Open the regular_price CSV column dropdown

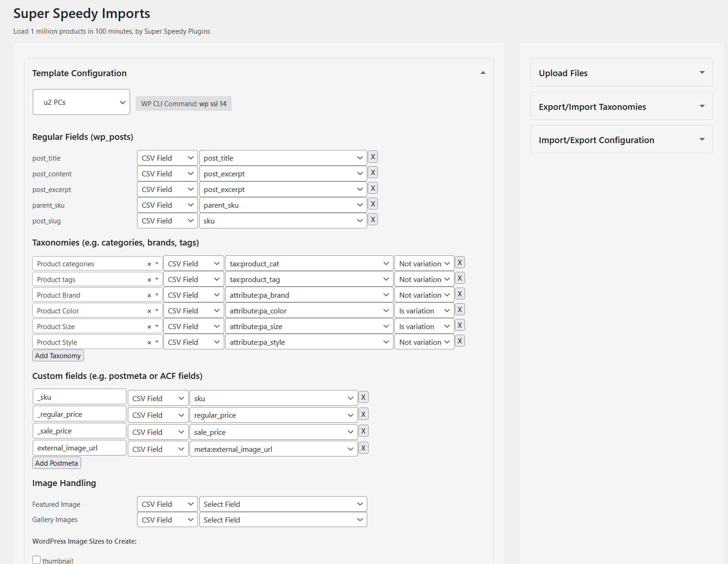click(274, 415)
